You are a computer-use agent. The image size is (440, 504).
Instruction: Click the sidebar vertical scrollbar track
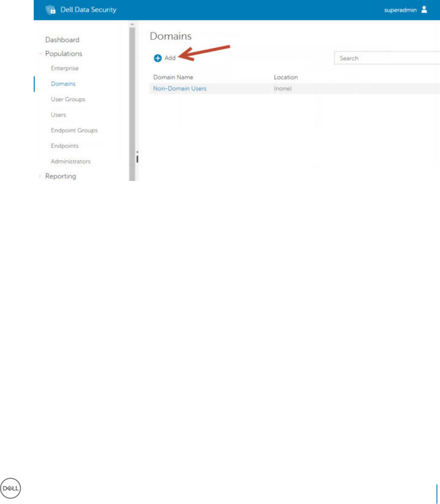pyautogui.click(x=132, y=104)
